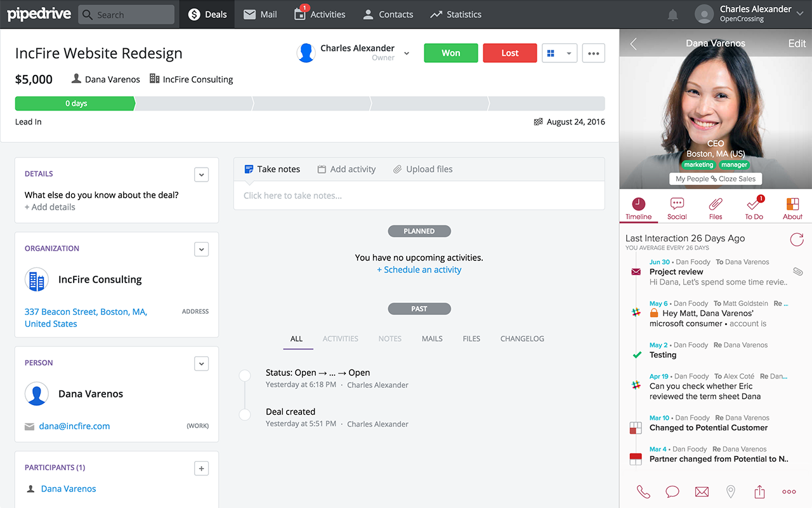The width and height of the screenshot is (812, 508).
Task: Open the call icon in the contact panel
Action: point(643,491)
